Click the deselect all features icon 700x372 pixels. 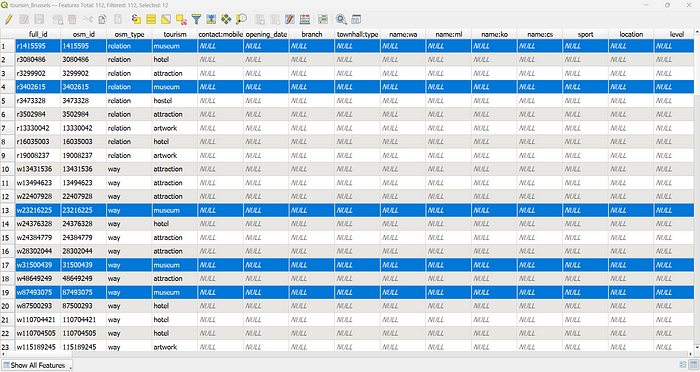181,19
